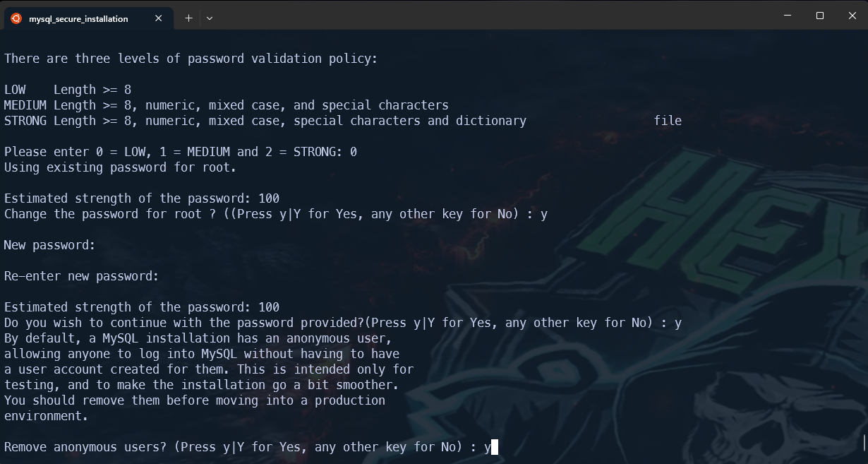Close the mysql_secure_installation tab
The image size is (868, 464).
point(159,18)
